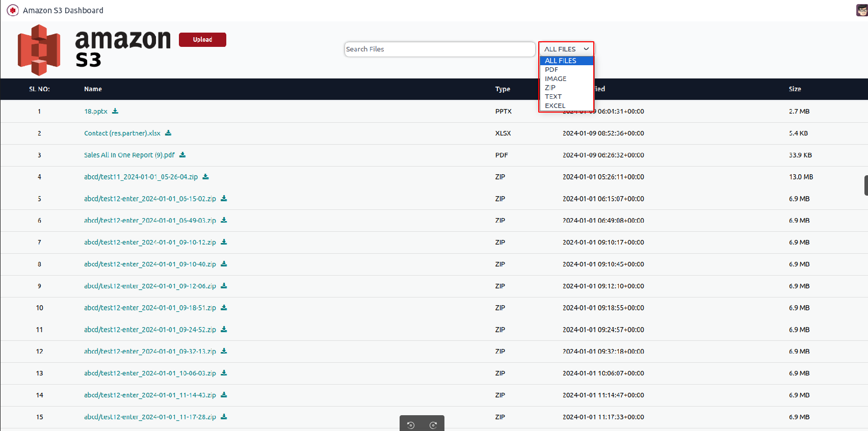This screenshot has width=868, height=431.
Task: Click the 33.9 KB size cell
Action: (x=800, y=155)
